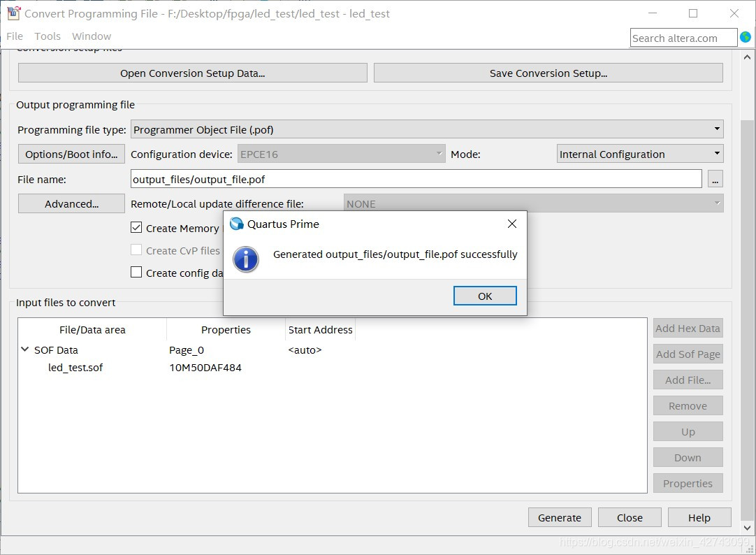756x555 pixels.
Task: Browse for output file with ellipsis button
Action: [x=715, y=180]
